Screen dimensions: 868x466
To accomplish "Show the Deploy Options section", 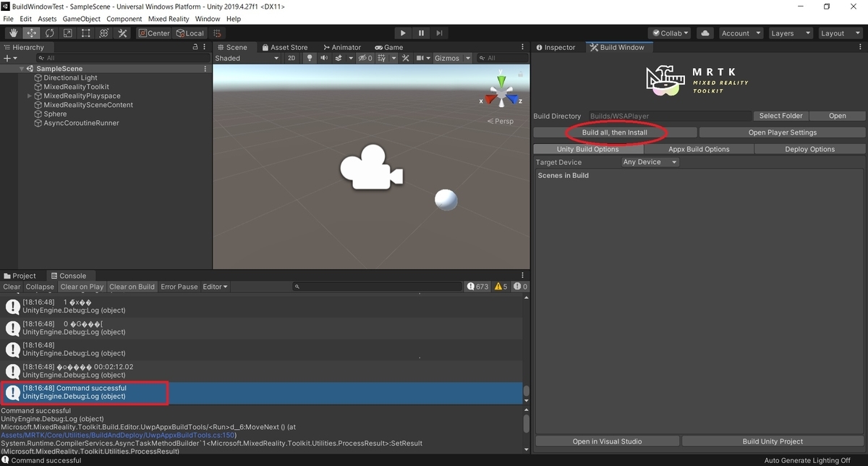I will 809,149.
